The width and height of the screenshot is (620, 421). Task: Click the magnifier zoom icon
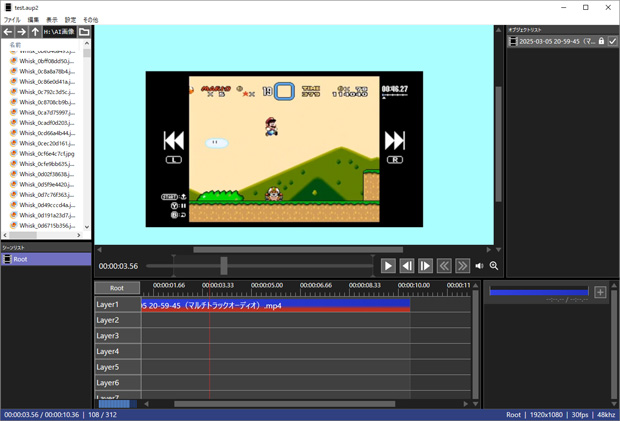[x=494, y=266]
